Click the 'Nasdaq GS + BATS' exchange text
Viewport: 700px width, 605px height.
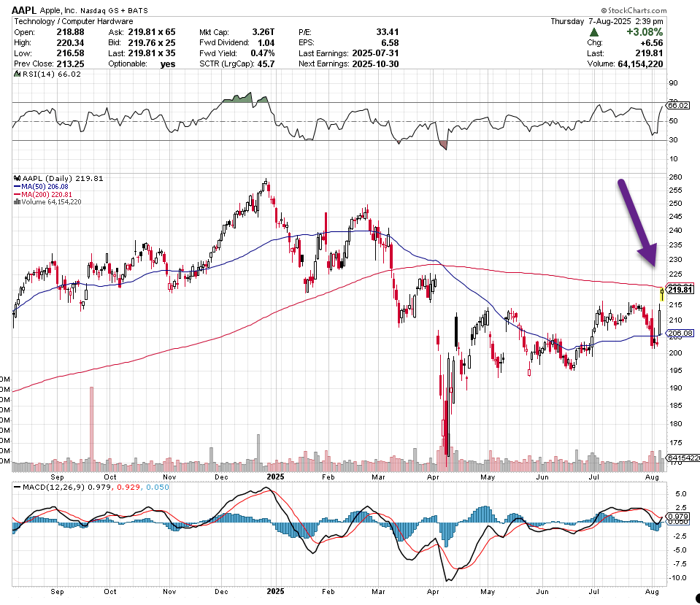(114, 10)
